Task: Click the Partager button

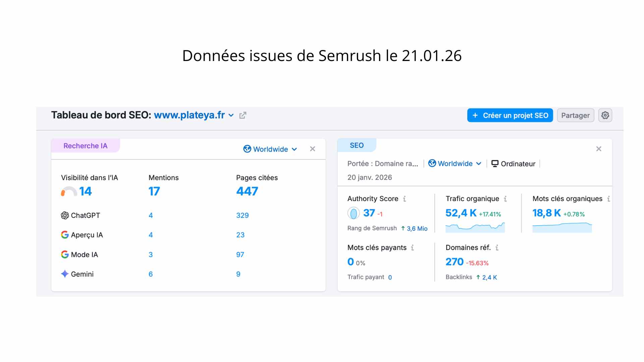Action: point(575,115)
